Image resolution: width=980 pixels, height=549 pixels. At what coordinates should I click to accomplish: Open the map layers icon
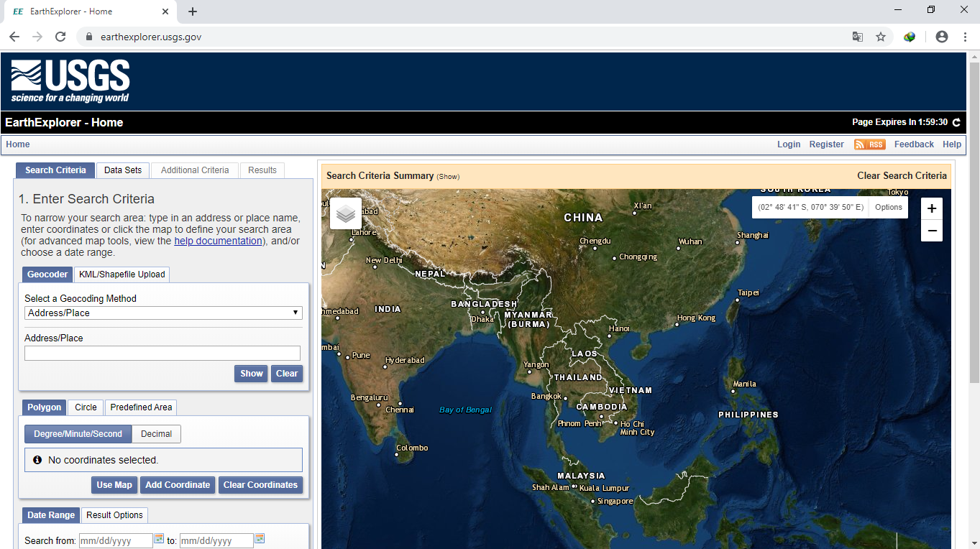coord(346,213)
